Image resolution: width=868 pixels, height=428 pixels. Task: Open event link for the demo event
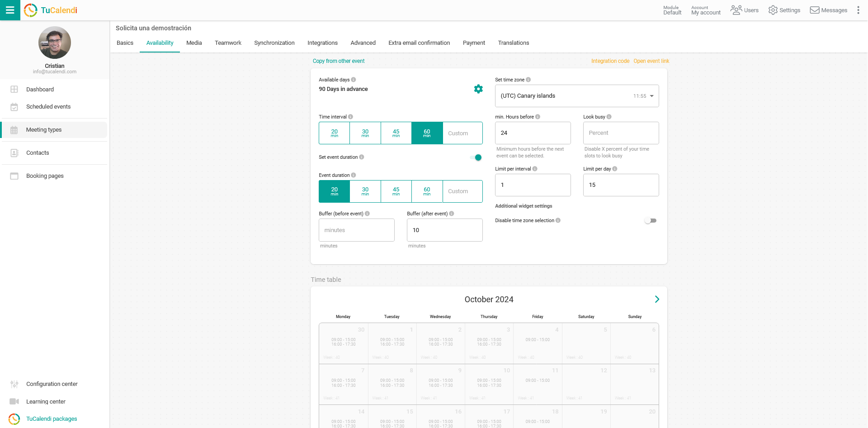[651, 61]
